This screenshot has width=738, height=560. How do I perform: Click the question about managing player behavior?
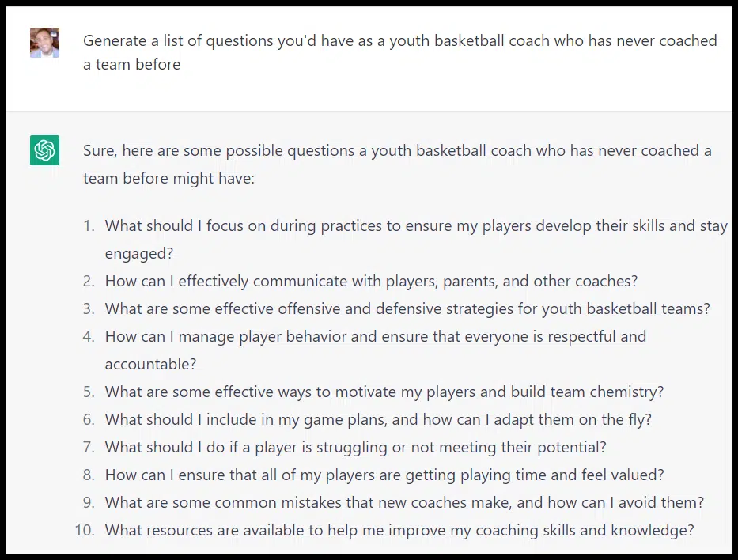tap(375, 337)
